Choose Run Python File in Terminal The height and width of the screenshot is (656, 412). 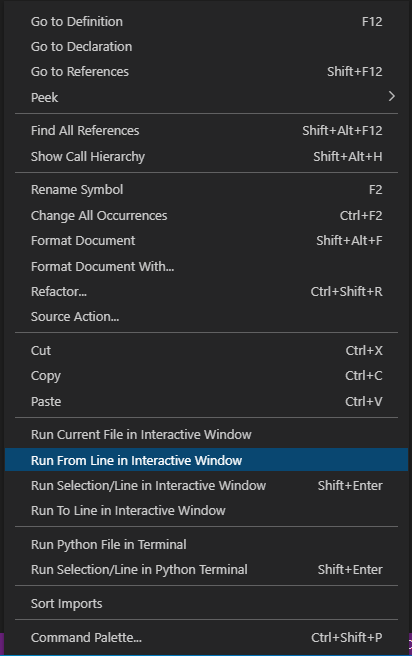tap(206, 544)
